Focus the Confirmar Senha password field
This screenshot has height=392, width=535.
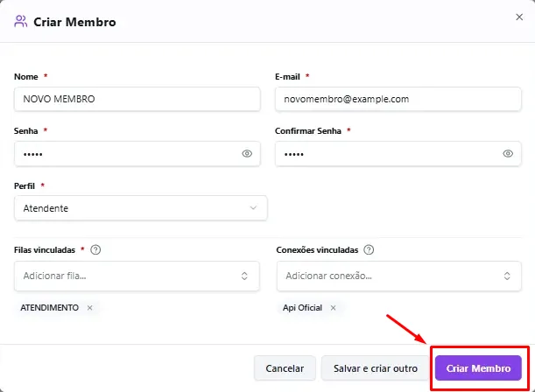click(x=398, y=154)
